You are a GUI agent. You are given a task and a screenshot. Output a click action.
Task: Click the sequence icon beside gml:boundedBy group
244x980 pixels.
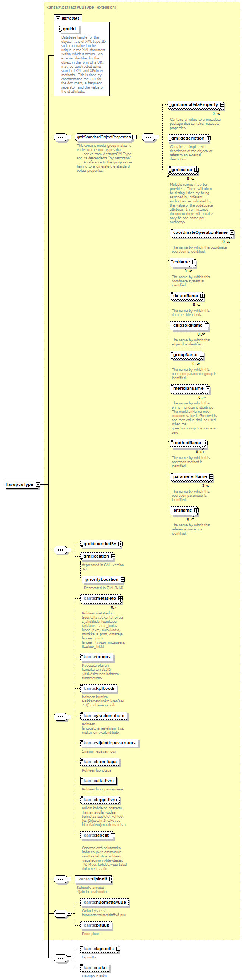tap(61, 550)
